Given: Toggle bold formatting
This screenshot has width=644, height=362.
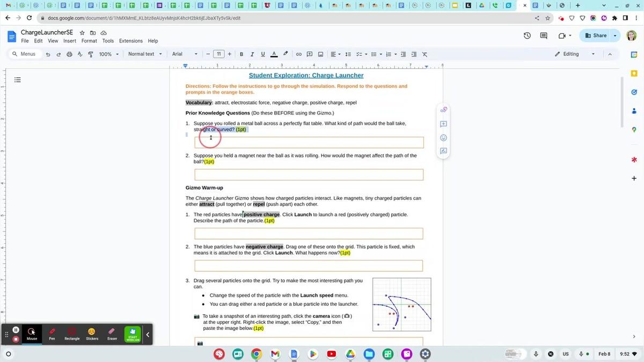Looking at the screenshot, I should click(x=241, y=54).
